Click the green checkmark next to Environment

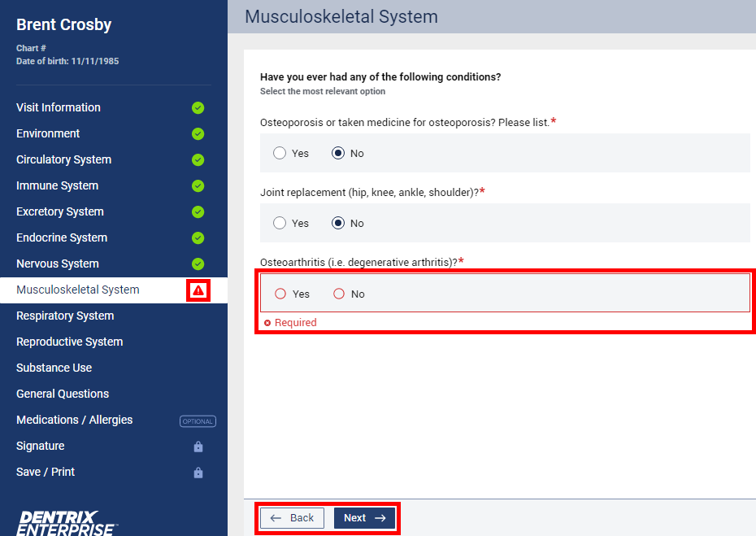(x=198, y=133)
